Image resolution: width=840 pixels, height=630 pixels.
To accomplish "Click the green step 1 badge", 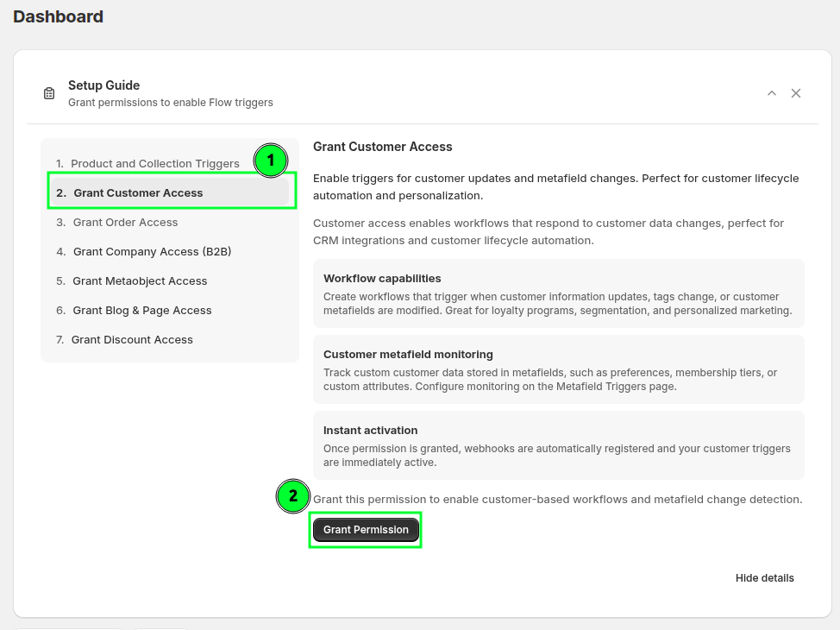I will pos(271,161).
